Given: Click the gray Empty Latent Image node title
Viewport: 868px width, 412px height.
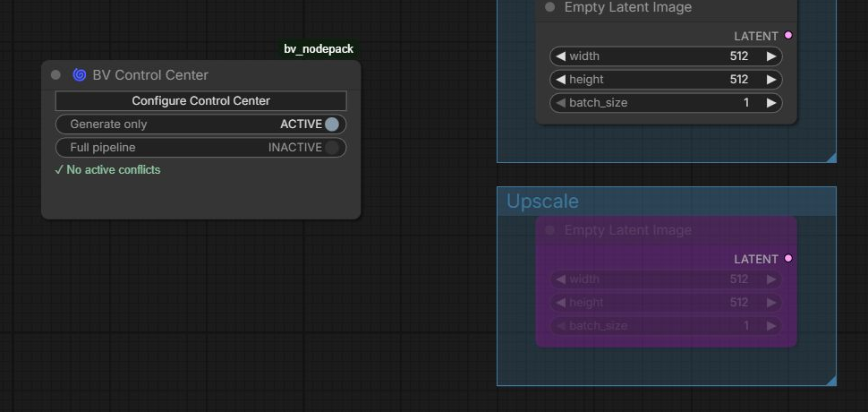Looking at the screenshot, I should pyautogui.click(x=628, y=7).
